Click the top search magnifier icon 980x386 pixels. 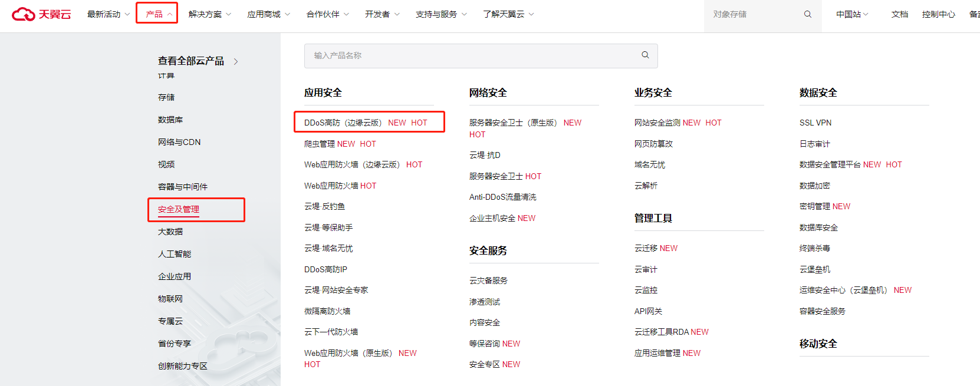[808, 14]
